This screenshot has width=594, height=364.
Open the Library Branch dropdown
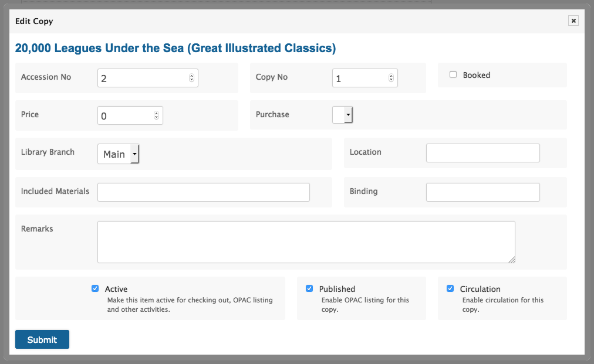tap(118, 154)
